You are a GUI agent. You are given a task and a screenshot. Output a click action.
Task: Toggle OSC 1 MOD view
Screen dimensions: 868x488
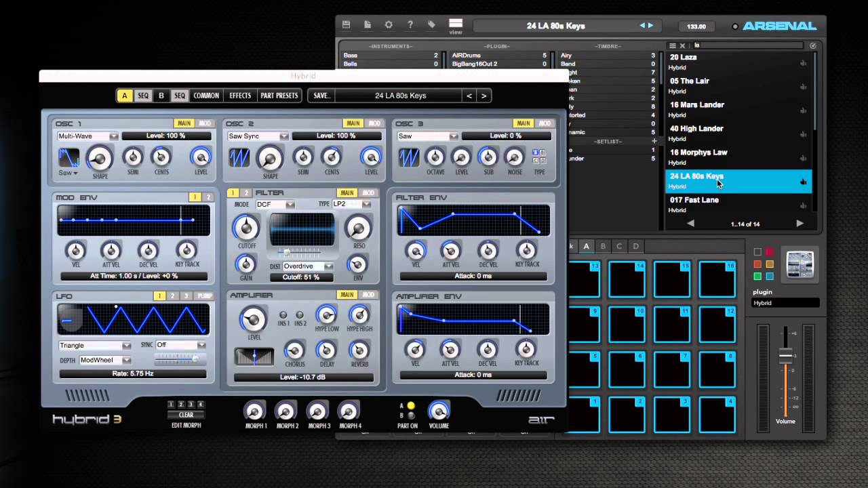pyautogui.click(x=205, y=123)
